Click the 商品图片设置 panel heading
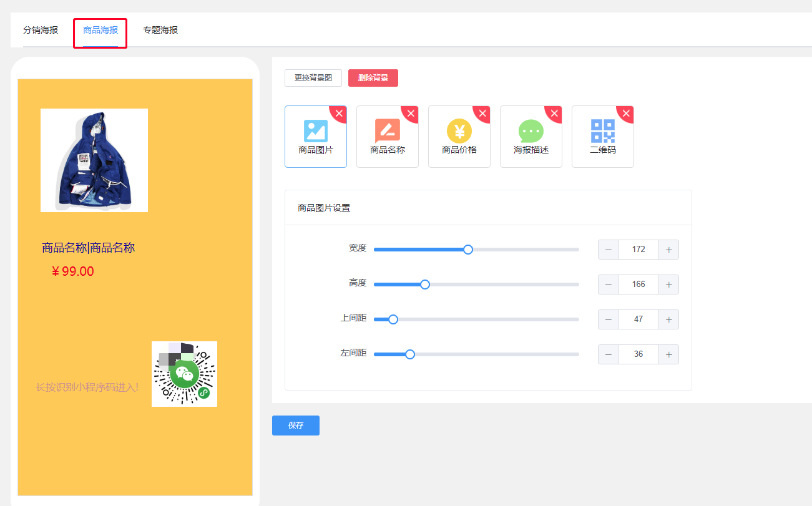This screenshot has height=506, width=812. (x=324, y=208)
